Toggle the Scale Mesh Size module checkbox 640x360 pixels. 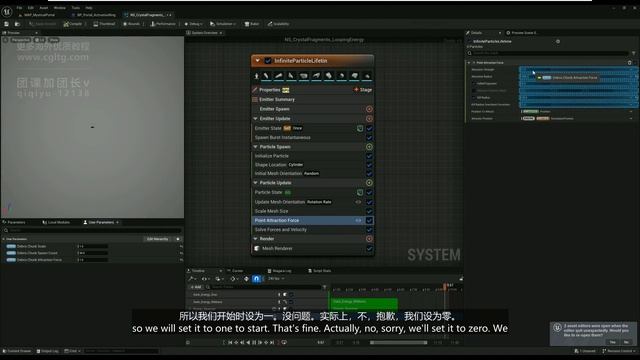coord(369,211)
